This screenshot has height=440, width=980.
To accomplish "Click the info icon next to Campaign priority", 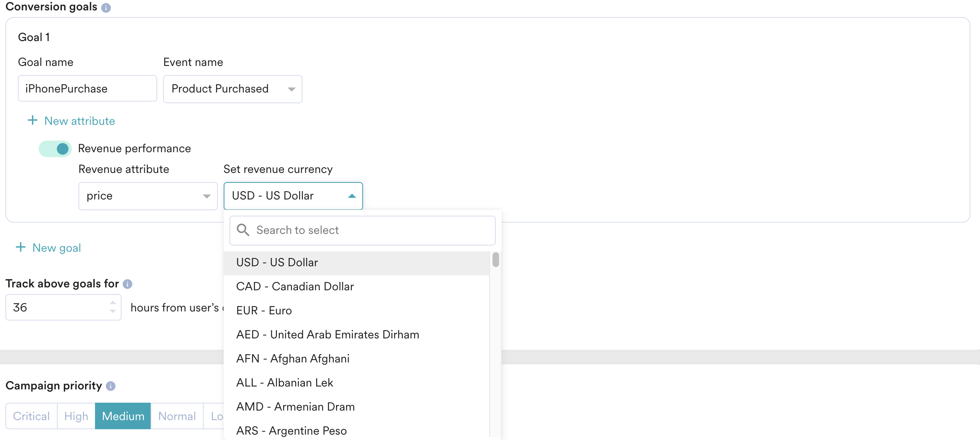I will (x=110, y=386).
